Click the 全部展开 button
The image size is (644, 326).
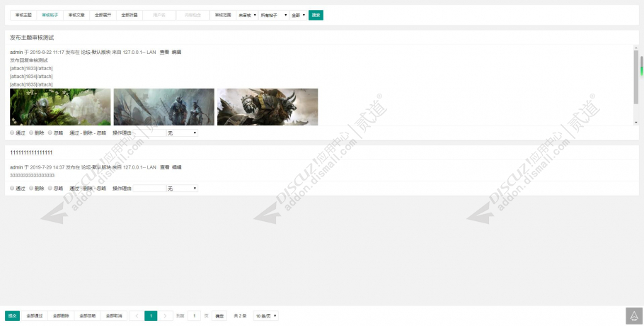103,15
